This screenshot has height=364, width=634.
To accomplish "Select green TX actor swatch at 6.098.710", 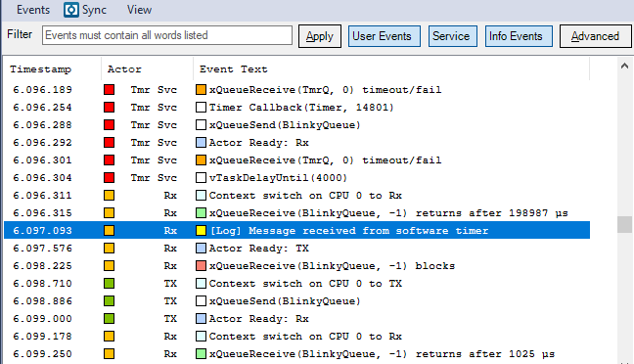I will [x=109, y=283].
